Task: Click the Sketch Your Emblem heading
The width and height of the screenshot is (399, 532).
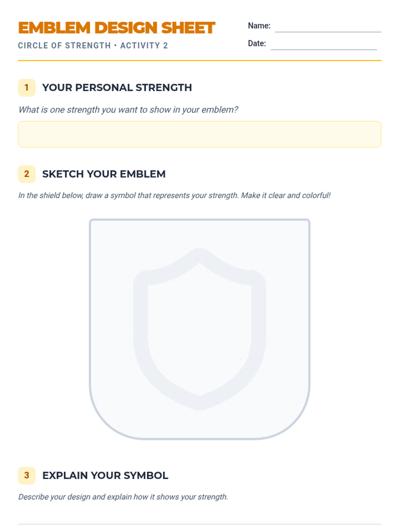Action: tap(104, 174)
